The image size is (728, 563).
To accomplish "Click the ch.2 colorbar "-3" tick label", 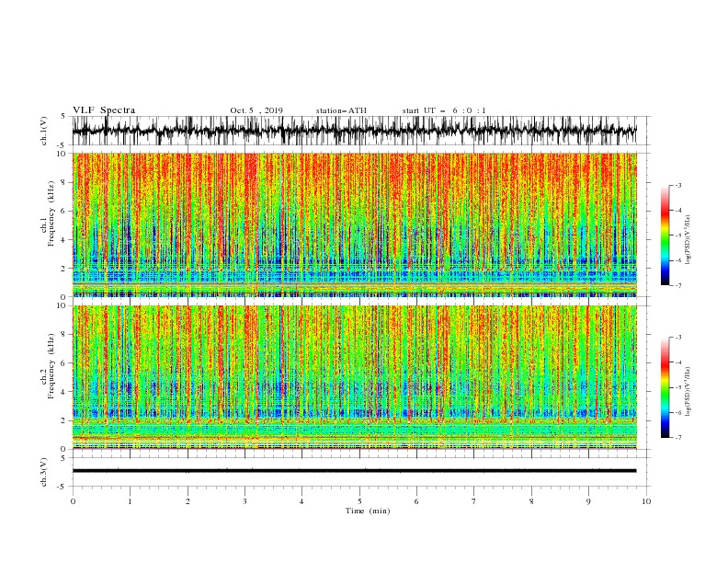I will pyautogui.click(x=677, y=338).
